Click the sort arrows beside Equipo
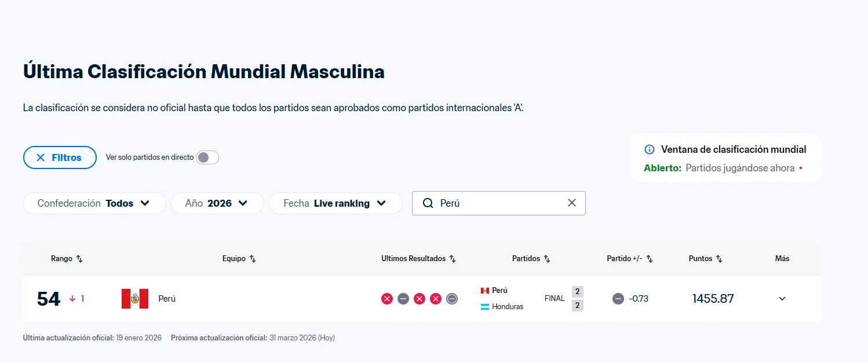Viewport: 868px width, 363px height. pos(253,259)
